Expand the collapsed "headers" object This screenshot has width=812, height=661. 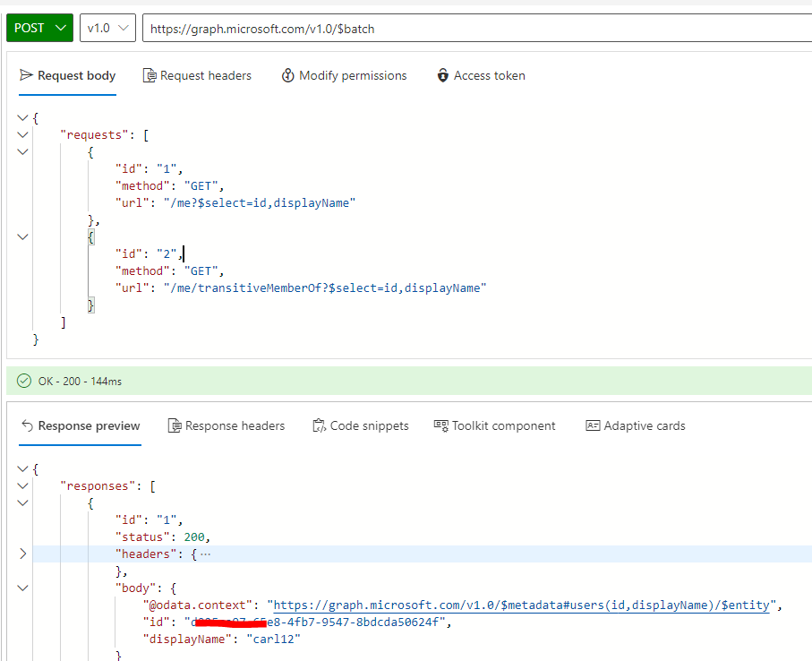(22, 554)
